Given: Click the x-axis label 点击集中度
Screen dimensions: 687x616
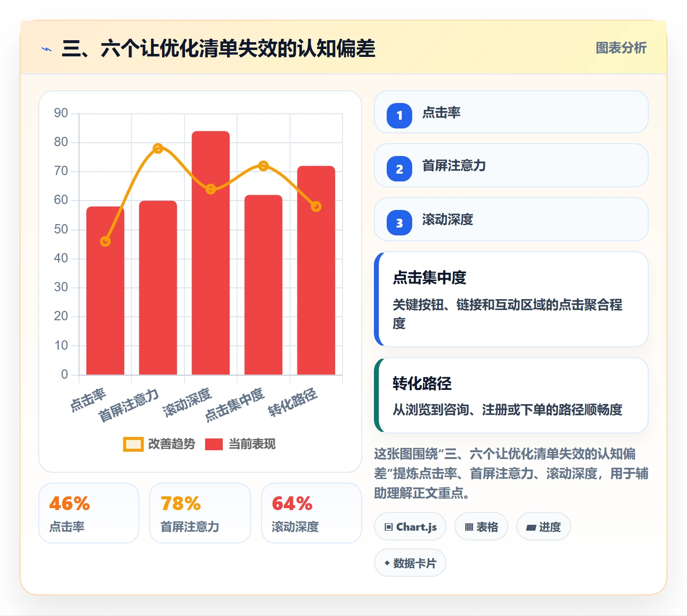Looking at the screenshot, I should [x=235, y=405].
